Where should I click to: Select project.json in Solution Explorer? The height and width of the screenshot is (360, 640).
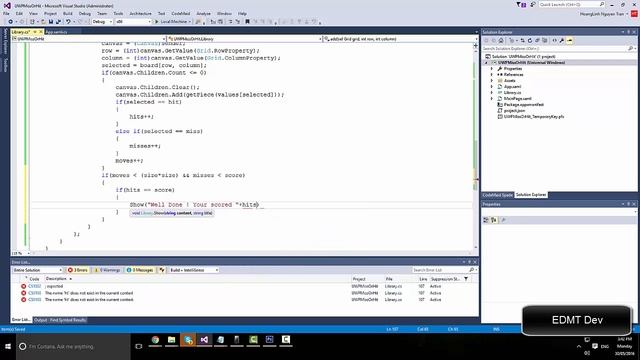(x=514, y=111)
